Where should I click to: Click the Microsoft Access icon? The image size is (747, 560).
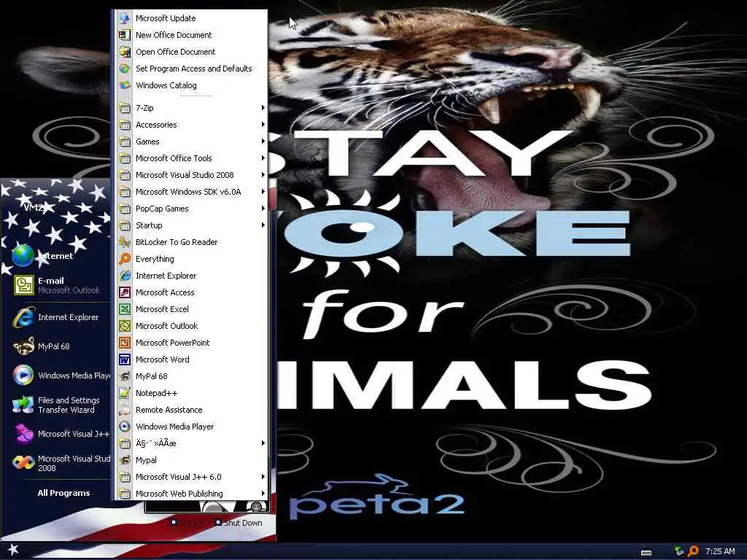point(124,292)
